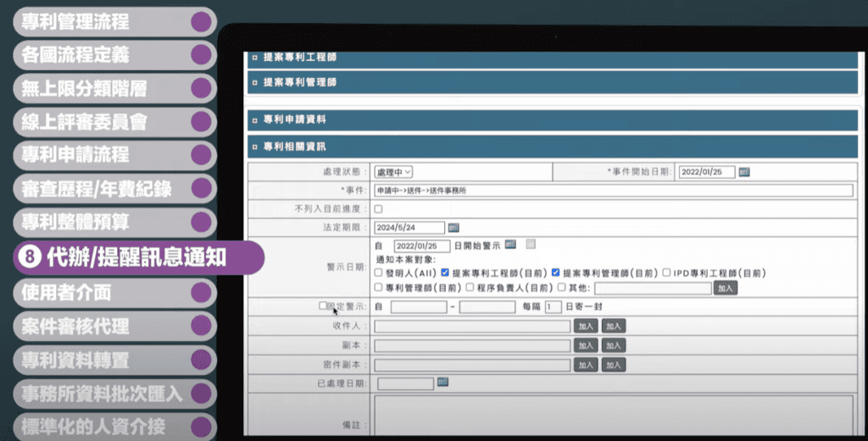Click the 事件 text input field
Screen dimensions: 868x441
click(612, 191)
